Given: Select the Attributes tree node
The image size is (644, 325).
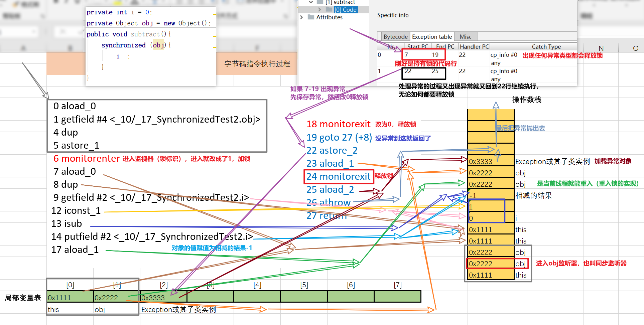Looking at the screenshot, I should tap(329, 17).
